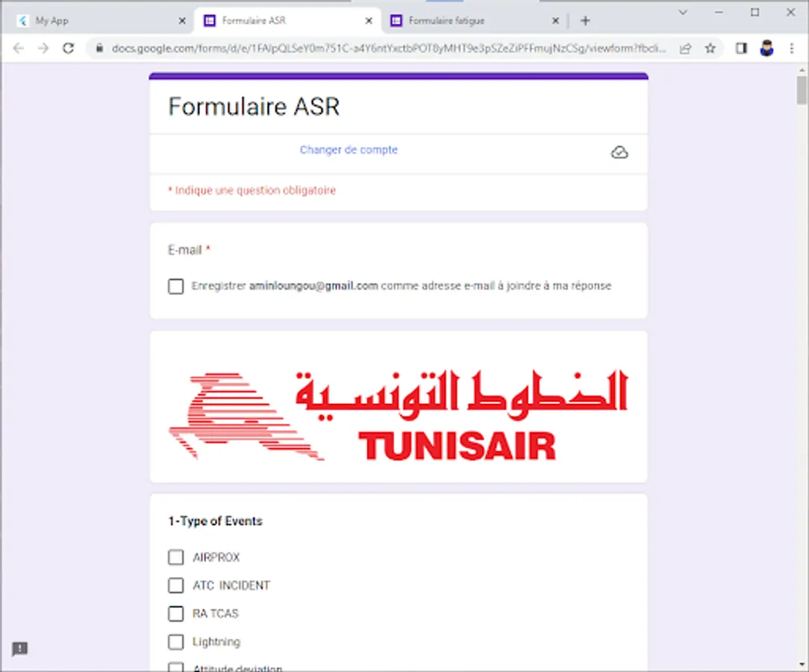The height and width of the screenshot is (672, 809).
Task: Share this page via address bar icon
Action: click(685, 49)
